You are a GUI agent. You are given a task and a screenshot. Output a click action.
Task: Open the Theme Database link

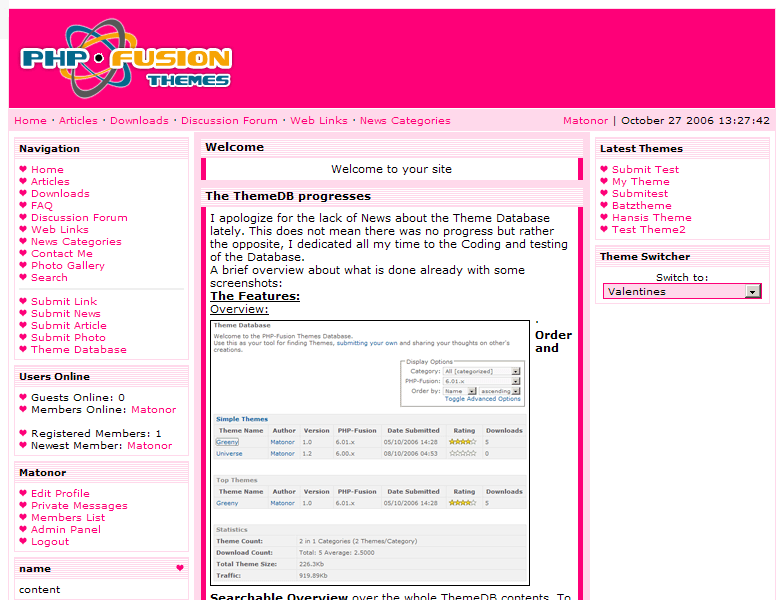[78, 350]
